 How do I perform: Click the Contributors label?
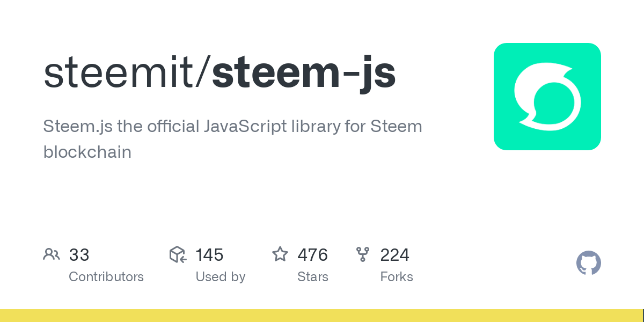tap(106, 277)
